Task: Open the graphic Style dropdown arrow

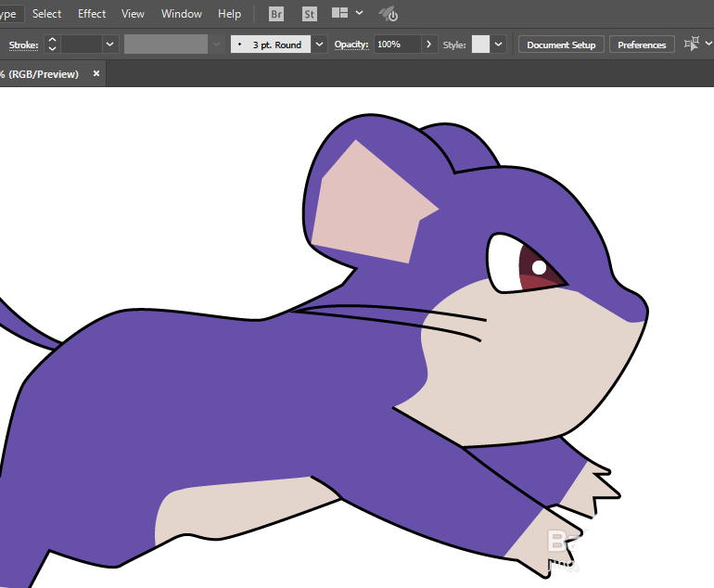Action: pyautogui.click(x=499, y=45)
